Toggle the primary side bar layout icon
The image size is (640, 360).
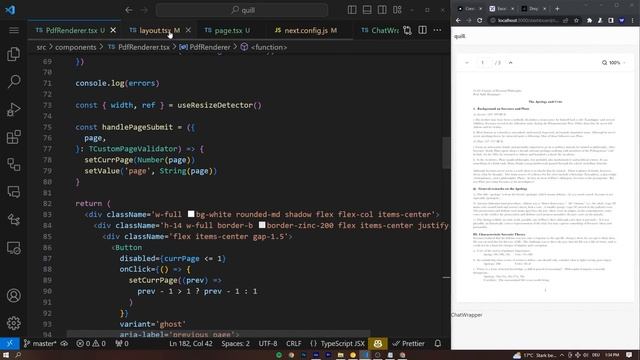point(352,10)
